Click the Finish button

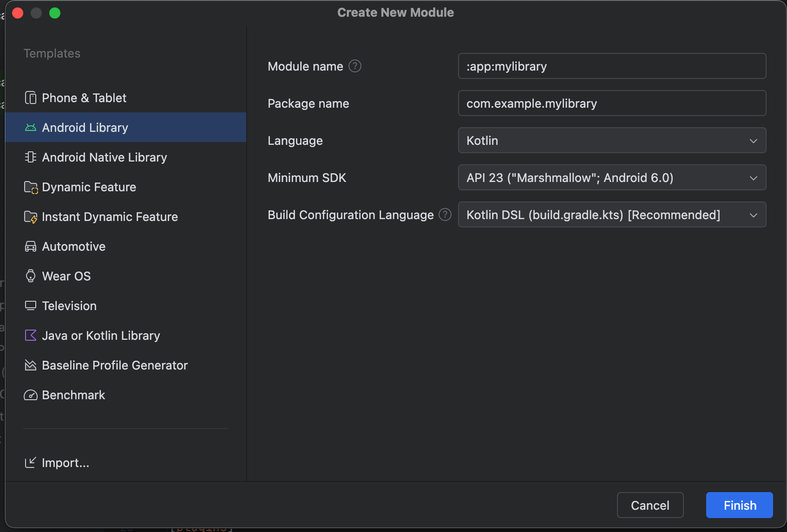pyautogui.click(x=739, y=505)
